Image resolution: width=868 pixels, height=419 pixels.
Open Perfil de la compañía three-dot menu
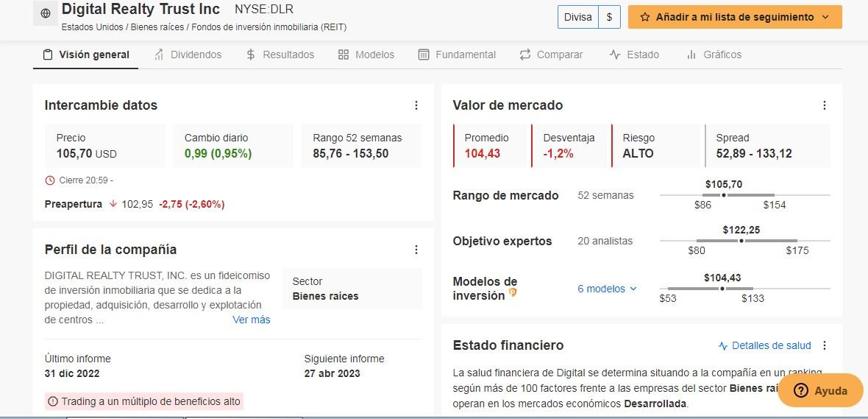click(x=416, y=250)
